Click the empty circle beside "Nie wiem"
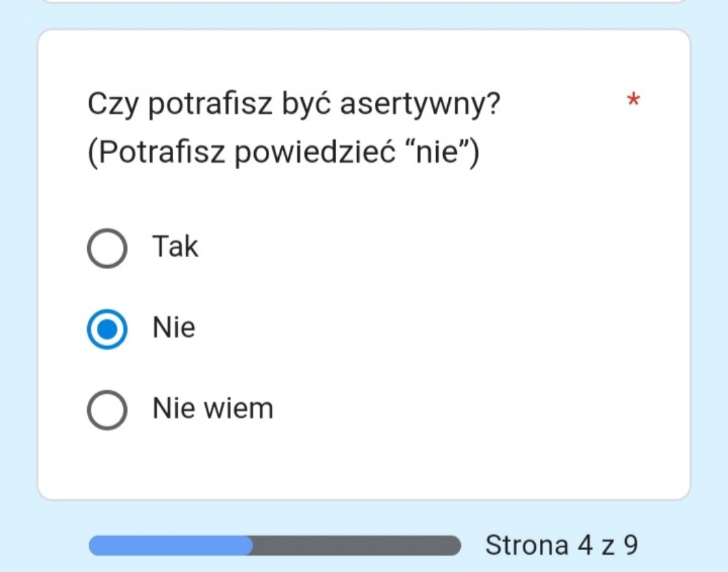This screenshot has width=728, height=572. (x=106, y=411)
